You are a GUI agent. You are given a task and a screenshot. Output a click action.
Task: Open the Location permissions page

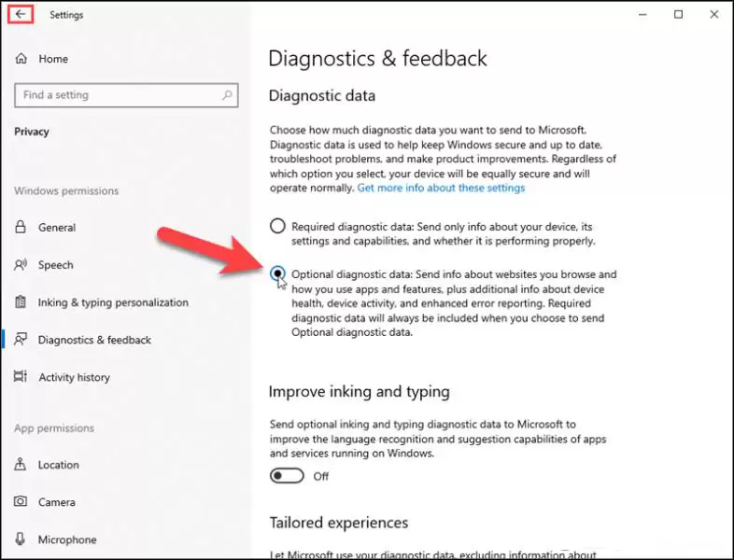(x=59, y=465)
